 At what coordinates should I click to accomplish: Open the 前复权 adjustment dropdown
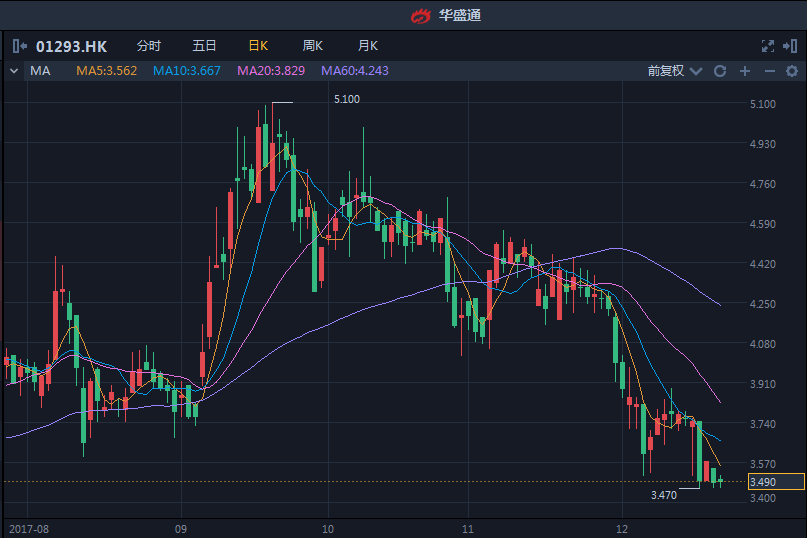pos(665,71)
